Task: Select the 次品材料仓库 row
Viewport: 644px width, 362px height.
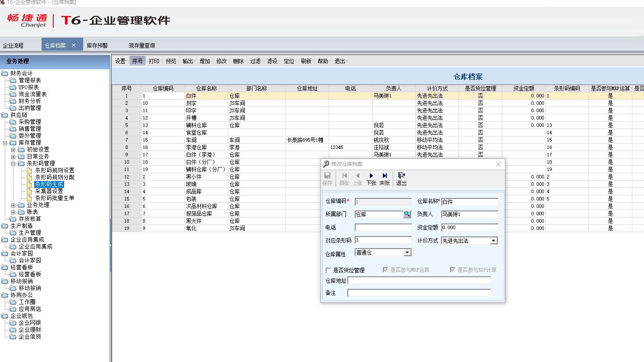Action: point(378,206)
